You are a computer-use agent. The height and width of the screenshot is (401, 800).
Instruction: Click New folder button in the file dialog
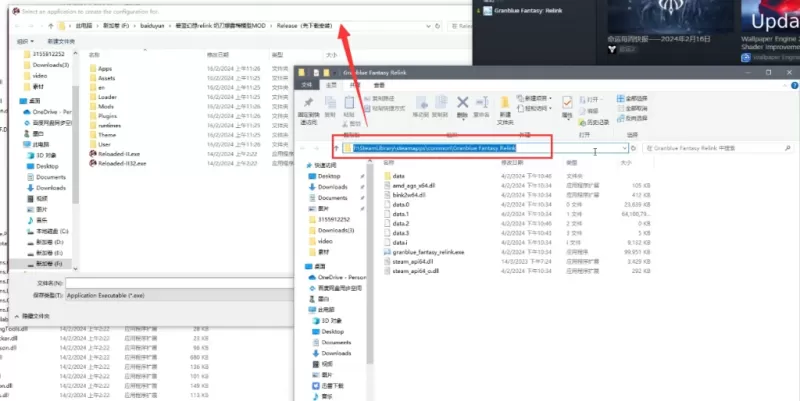(61, 41)
